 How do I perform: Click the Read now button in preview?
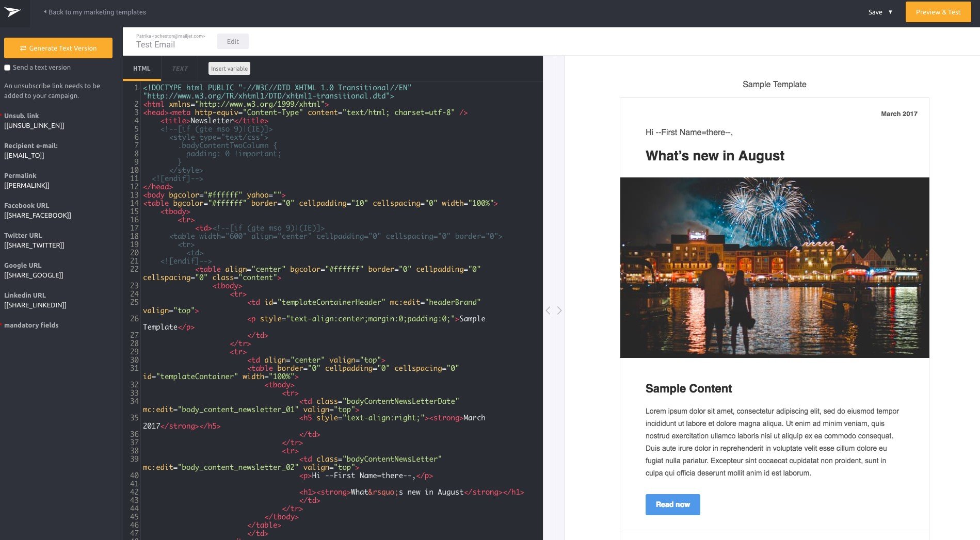click(672, 504)
